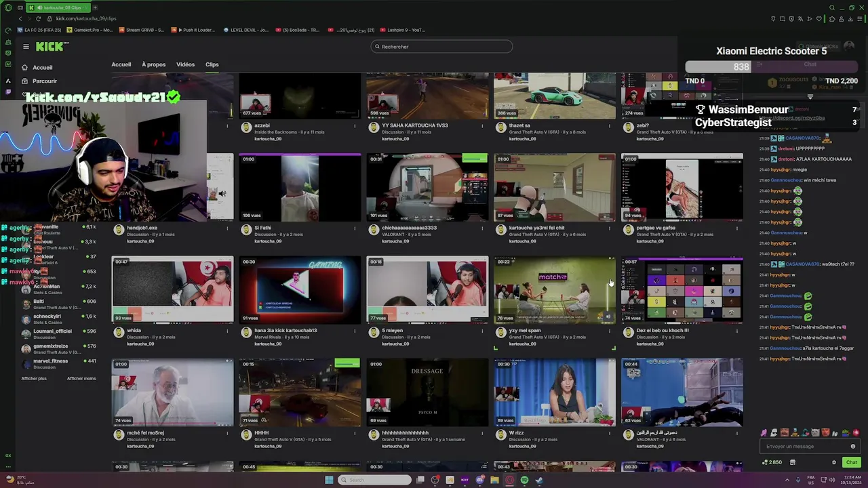Image resolution: width=868 pixels, height=488 pixels.
Task: Open LEVEL DEVIL bookmark
Action: pos(245,30)
